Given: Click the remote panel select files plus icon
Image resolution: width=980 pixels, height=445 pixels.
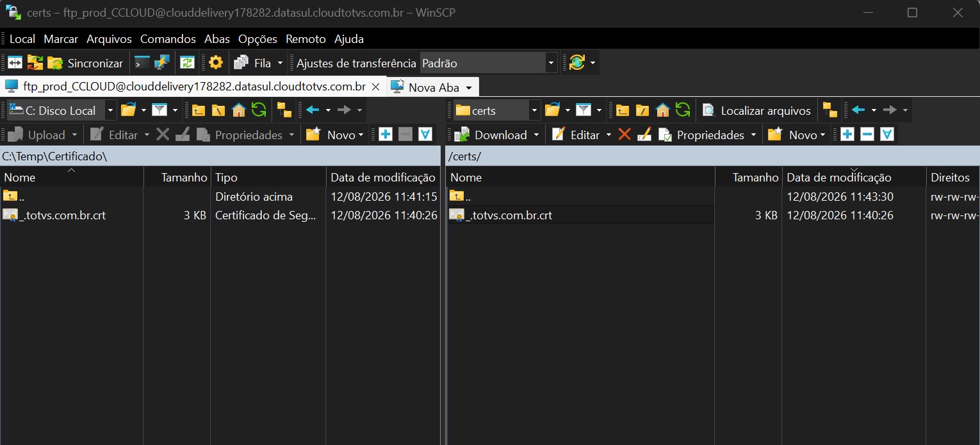Looking at the screenshot, I should [847, 135].
